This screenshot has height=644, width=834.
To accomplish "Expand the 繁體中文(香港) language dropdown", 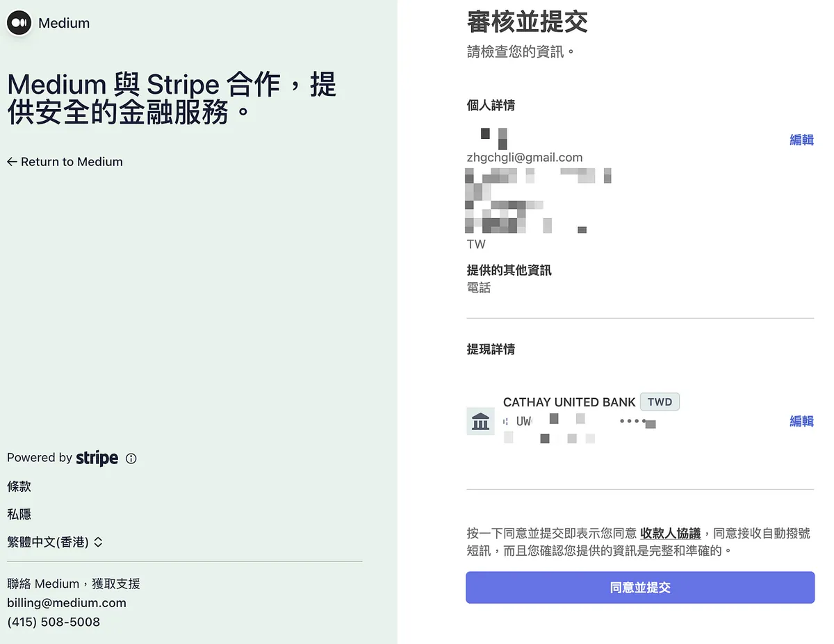I will click(55, 542).
